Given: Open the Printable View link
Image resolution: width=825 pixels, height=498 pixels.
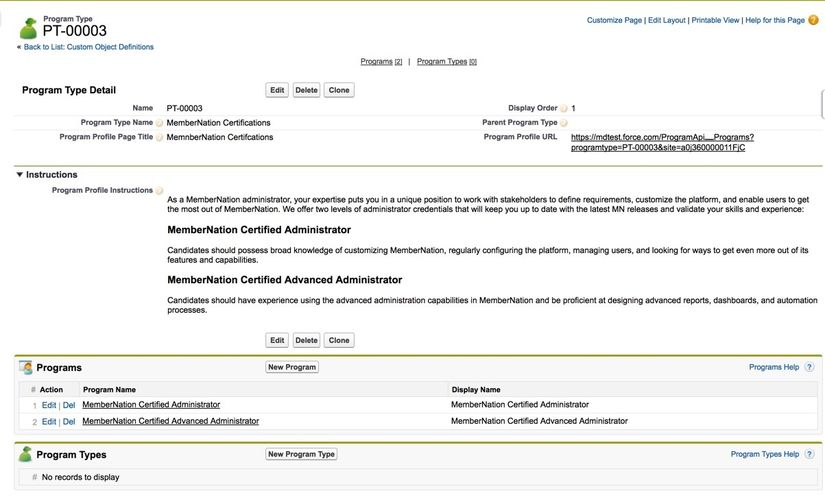Looking at the screenshot, I should (x=715, y=20).
